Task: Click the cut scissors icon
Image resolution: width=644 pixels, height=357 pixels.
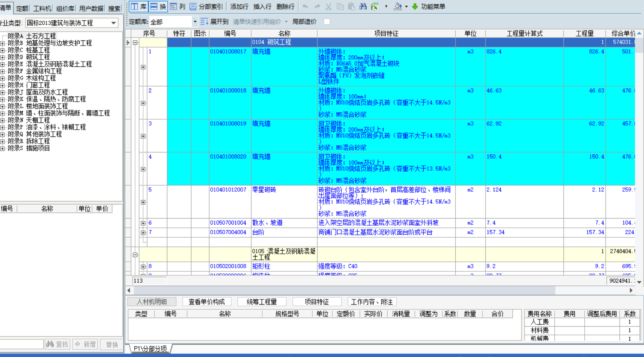Action: click(328, 6)
